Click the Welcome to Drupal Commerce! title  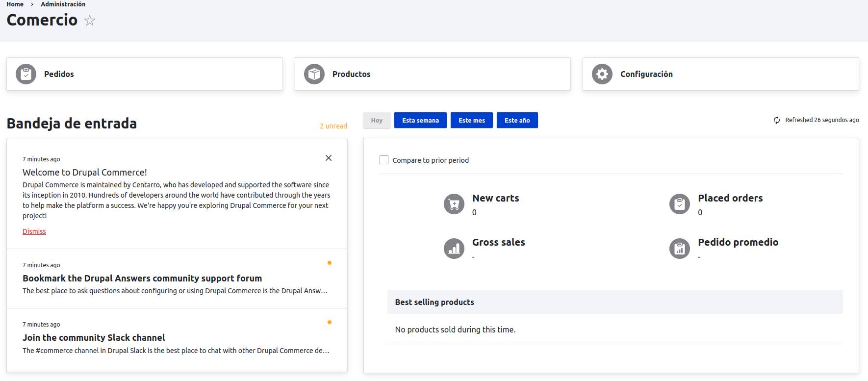tap(85, 173)
